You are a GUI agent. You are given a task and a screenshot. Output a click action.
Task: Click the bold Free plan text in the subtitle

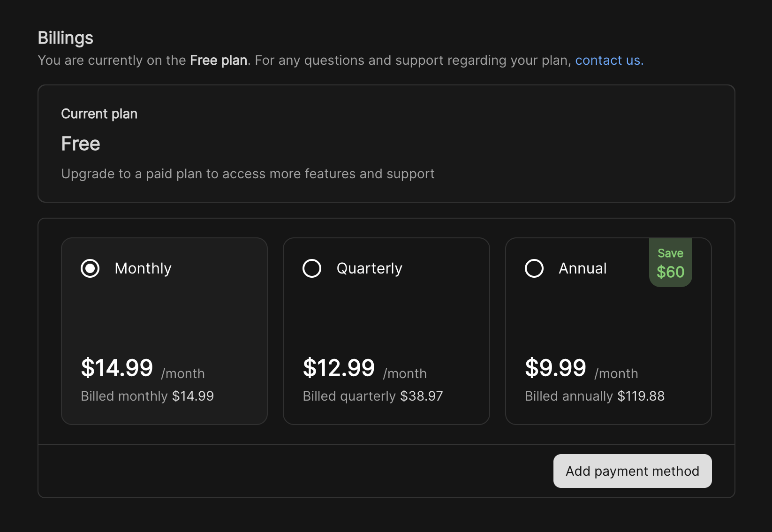click(219, 61)
